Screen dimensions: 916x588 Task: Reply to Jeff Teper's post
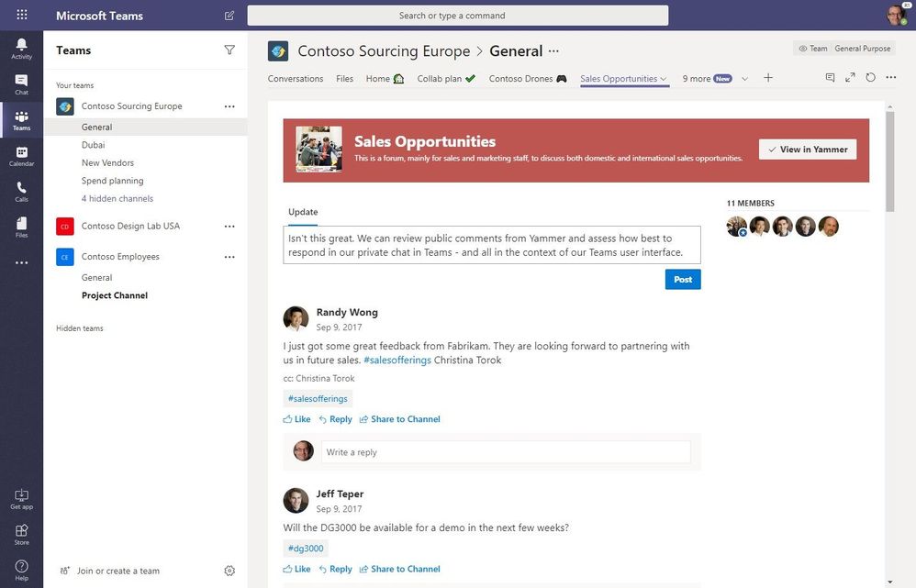point(335,569)
